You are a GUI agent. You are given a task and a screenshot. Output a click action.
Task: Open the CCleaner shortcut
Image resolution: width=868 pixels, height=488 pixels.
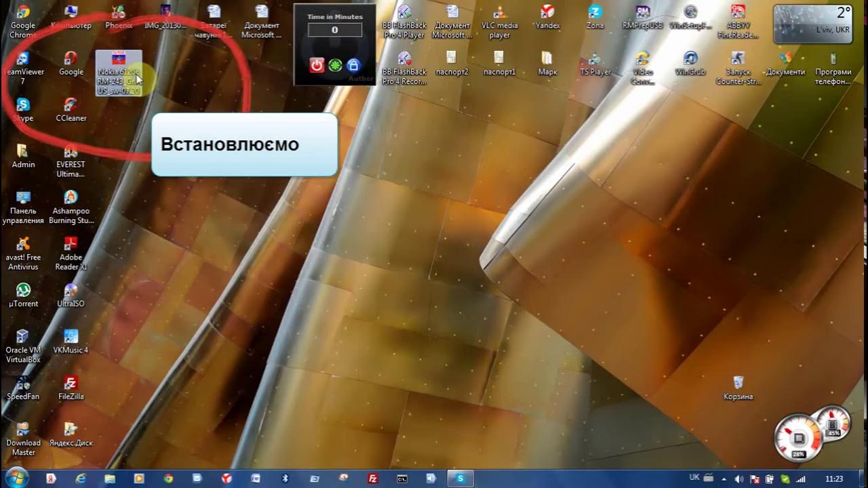click(71, 110)
